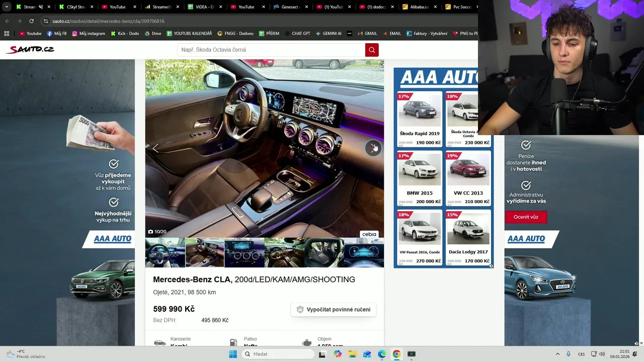The image size is (644, 362).
Task: Select the three air vents gallery thumbnail
Action: 245,252
